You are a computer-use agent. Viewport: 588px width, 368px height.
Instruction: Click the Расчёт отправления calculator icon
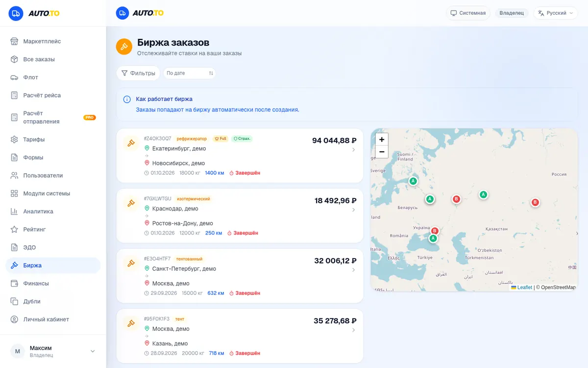pos(14,117)
